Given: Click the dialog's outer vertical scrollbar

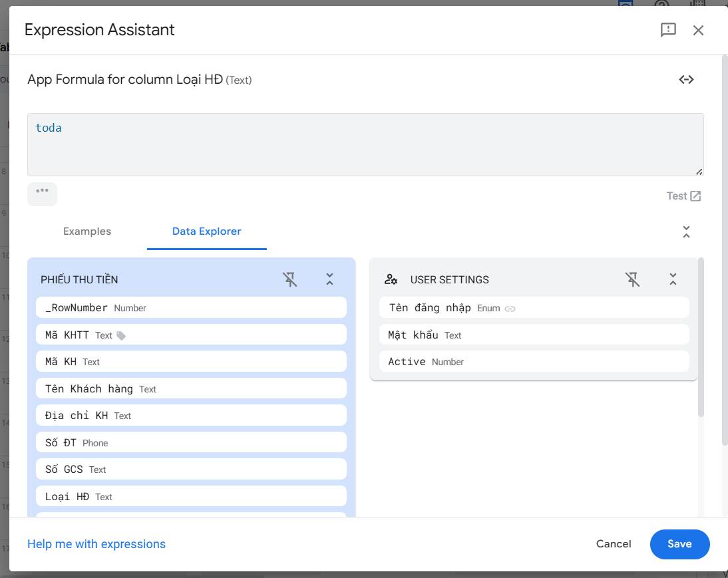Looking at the screenshot, I should 724,251.
